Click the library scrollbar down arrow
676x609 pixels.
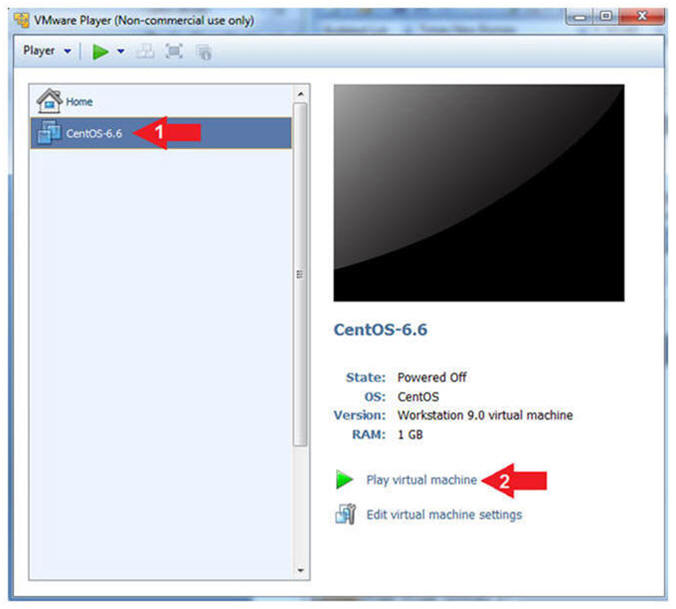pos(300,571)
